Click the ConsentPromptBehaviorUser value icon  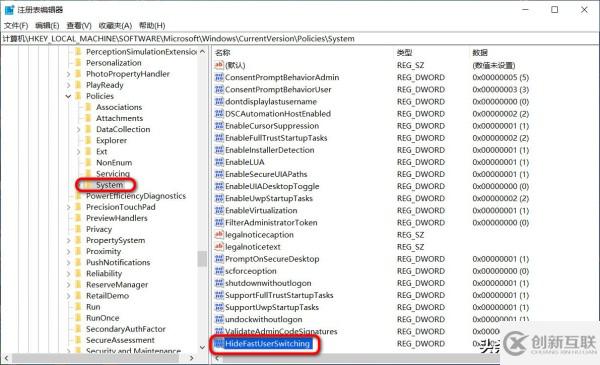(x=219, y=90)
